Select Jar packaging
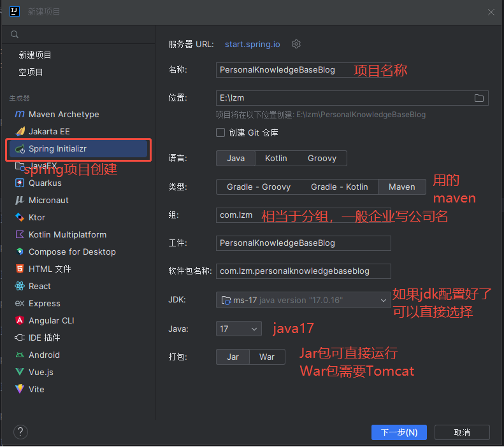The height and width of the screenshot is (447, 504). tap(233, 357)
